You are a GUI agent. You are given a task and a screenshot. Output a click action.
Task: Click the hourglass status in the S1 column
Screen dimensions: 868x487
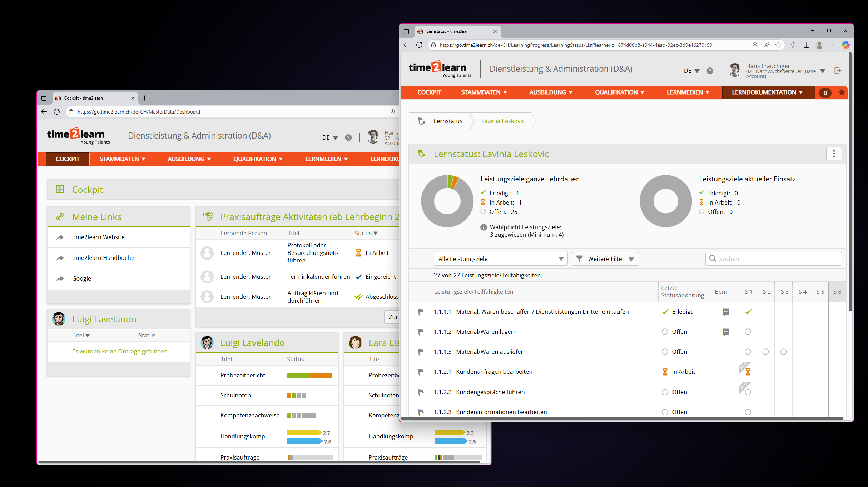[748, 372]
